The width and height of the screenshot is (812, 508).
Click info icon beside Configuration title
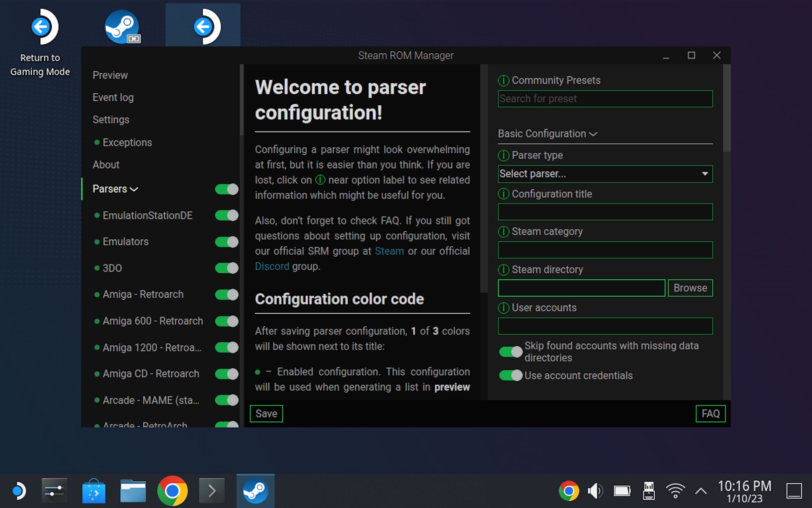click(x=503, y=194)
